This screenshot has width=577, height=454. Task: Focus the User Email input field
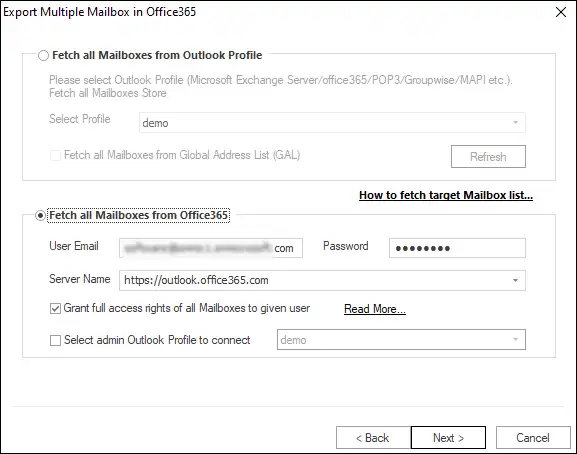(x=211, y=248)
